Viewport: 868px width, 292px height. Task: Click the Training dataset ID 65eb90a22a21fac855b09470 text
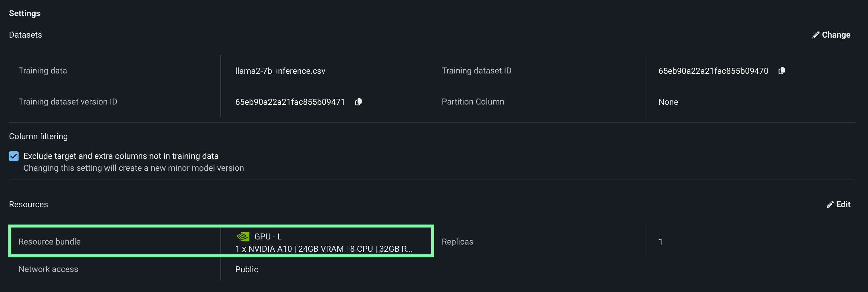(x=713, y=71)
